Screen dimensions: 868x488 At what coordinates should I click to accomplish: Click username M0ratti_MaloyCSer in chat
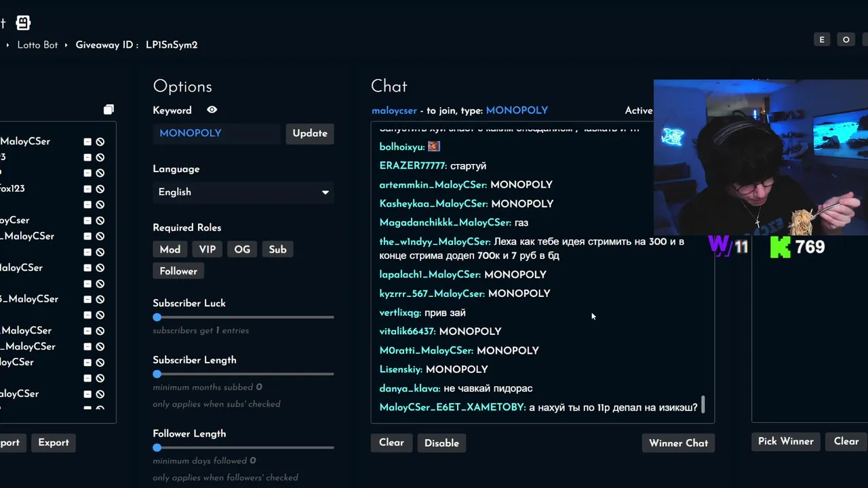pos(427,350)
